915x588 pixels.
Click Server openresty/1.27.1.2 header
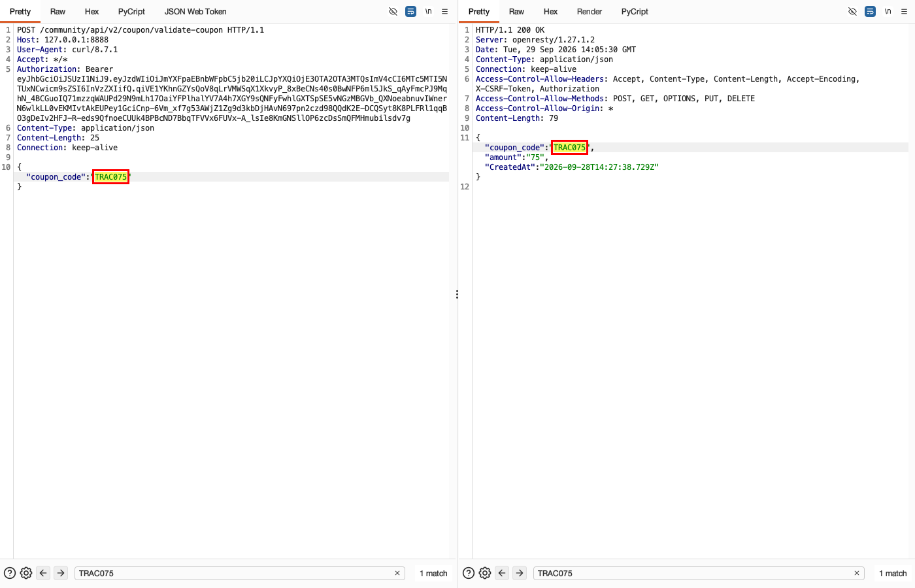(x=535, y=40)
